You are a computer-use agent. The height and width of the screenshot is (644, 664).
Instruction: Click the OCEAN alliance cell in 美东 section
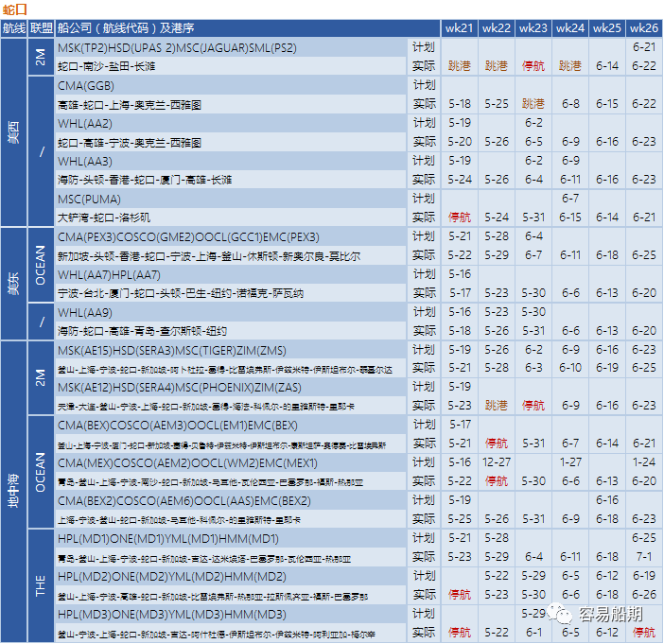coord(41,265)
